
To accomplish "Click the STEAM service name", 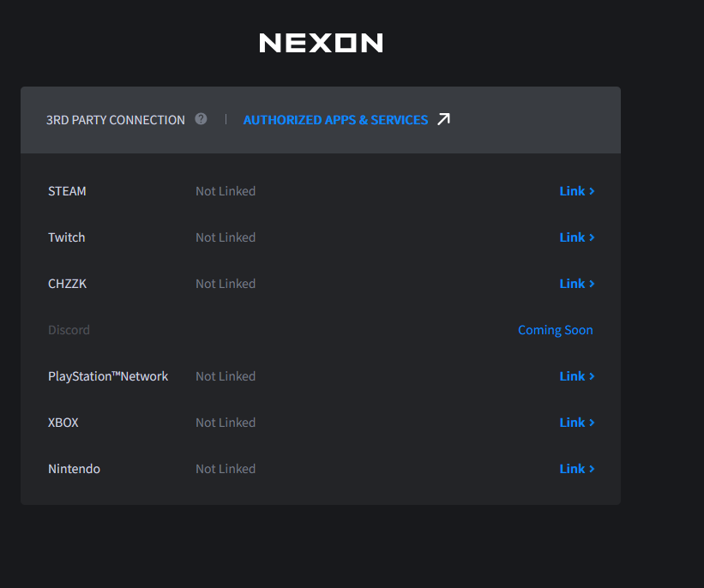I will 67,191.
